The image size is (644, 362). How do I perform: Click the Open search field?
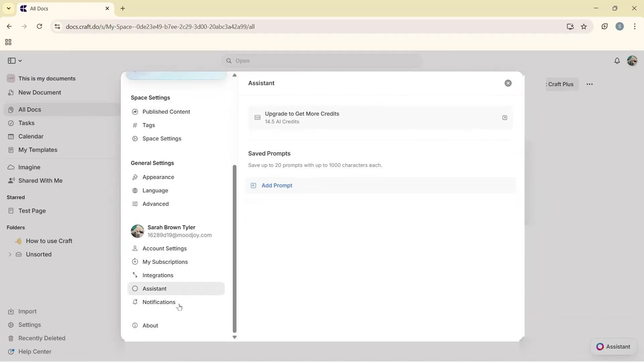[321, 61]
